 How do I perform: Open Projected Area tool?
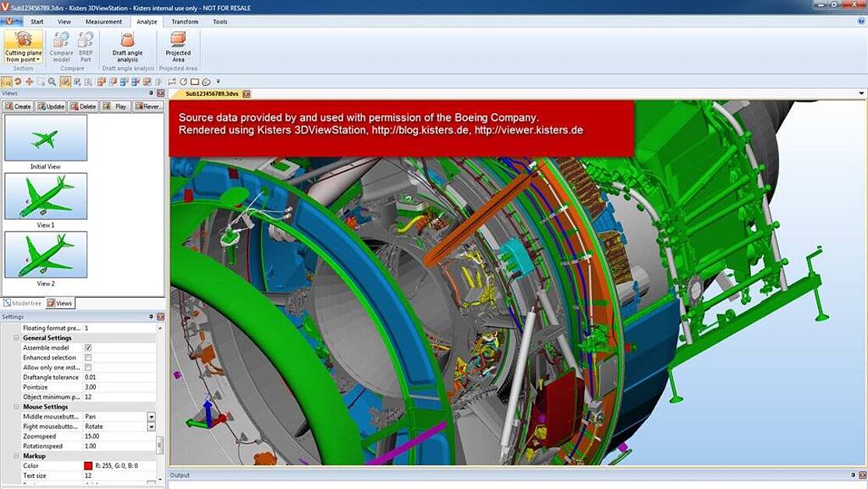coord(178,47)
